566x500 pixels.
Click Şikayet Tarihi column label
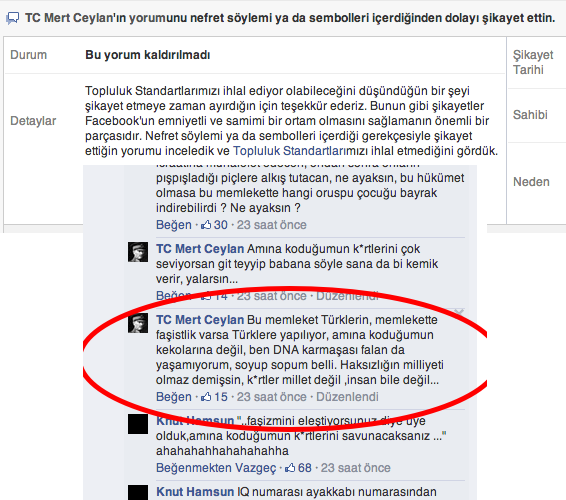click(533, 62)
